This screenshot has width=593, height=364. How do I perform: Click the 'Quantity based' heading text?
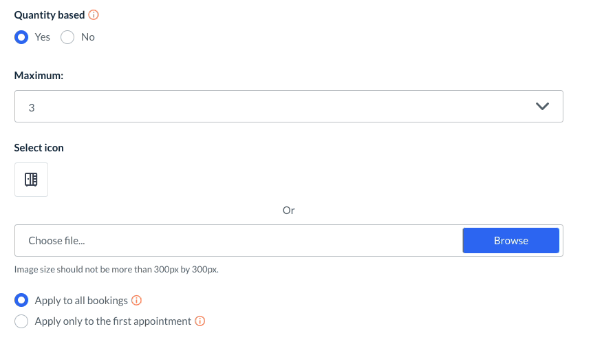50,15
